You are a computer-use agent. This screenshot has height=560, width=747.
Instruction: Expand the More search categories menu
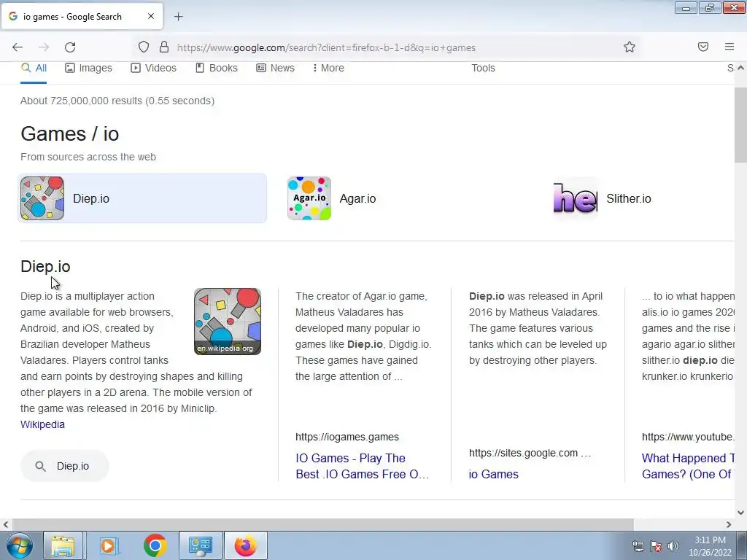[x=328, y=68]
